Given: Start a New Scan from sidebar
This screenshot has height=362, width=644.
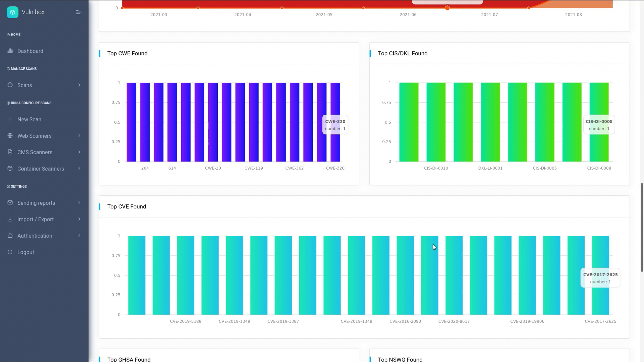Looking at the screenshot, I should tap(44, 119).
